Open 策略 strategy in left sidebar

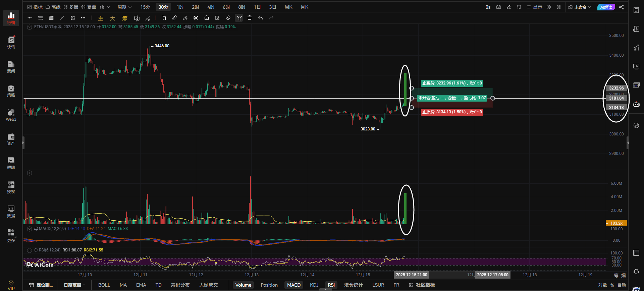(x=11, y=91)
